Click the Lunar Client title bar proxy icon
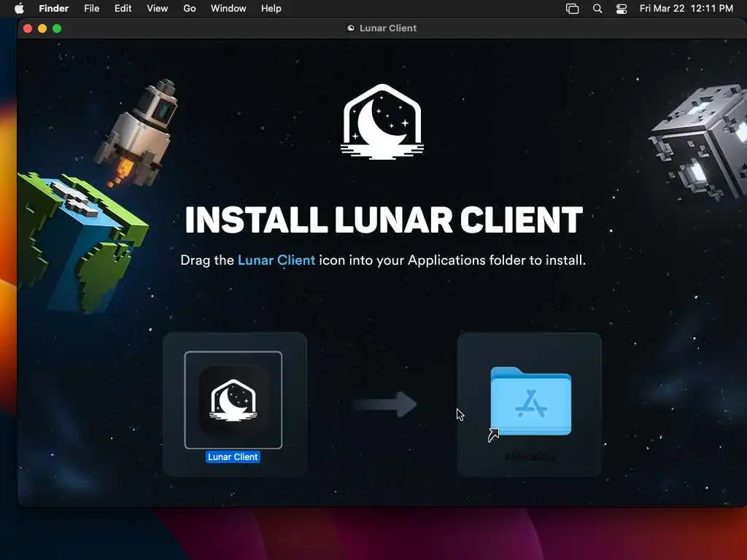This screenshot has width=747, height=560. 351,28
